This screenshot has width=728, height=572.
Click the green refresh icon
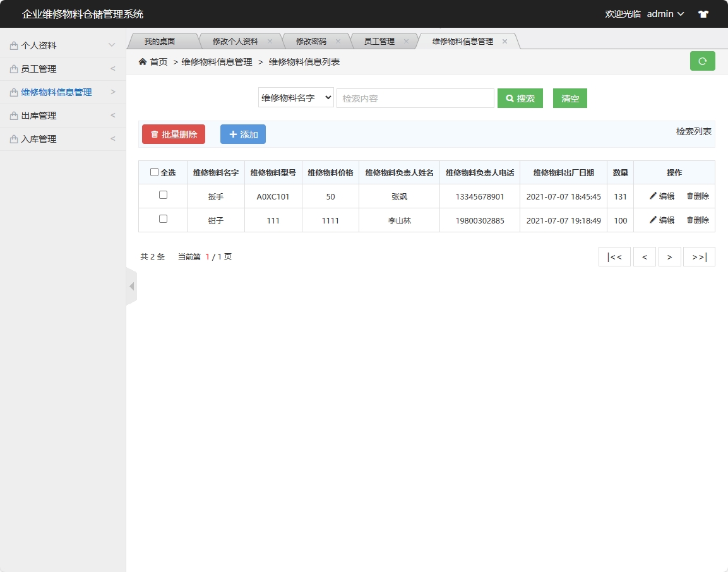pyautogui.click(x=702, y=61)
